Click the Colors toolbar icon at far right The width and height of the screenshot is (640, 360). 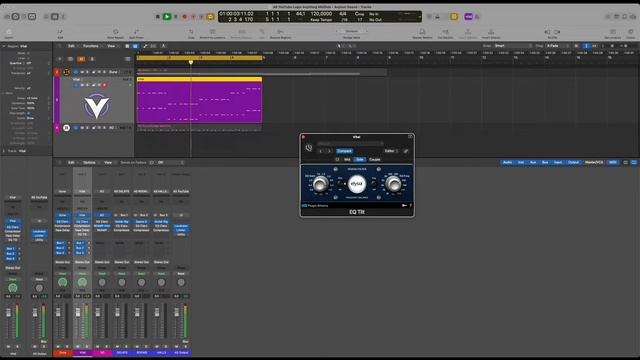pyautogui.click(x=631, y=32)
